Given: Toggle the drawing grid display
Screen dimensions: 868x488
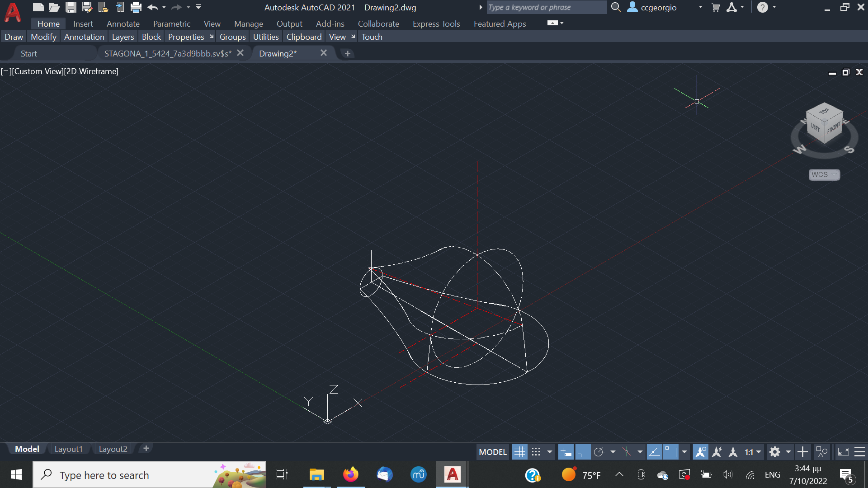Looking at the screenshot, I should pos(519,452).
